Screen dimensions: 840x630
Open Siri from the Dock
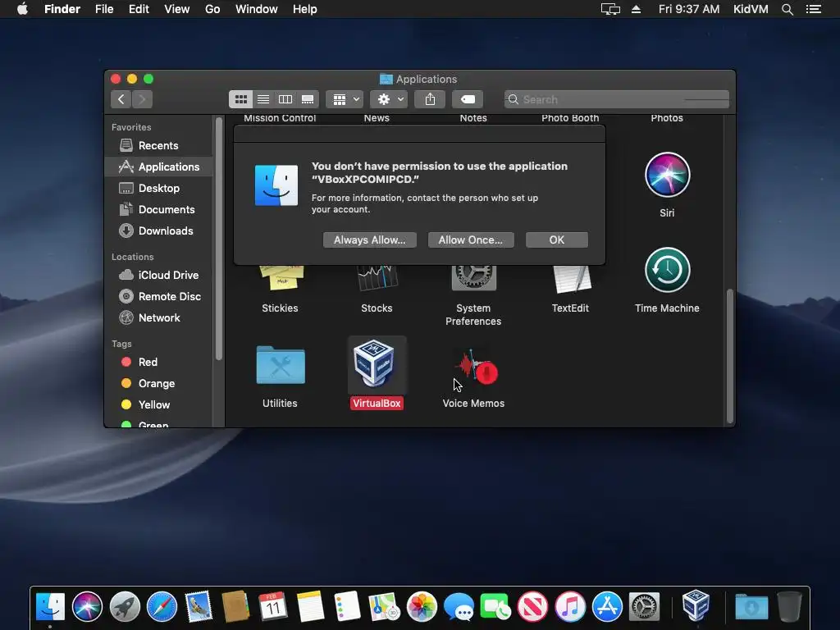pyautogui.click(x=87, y=607)
